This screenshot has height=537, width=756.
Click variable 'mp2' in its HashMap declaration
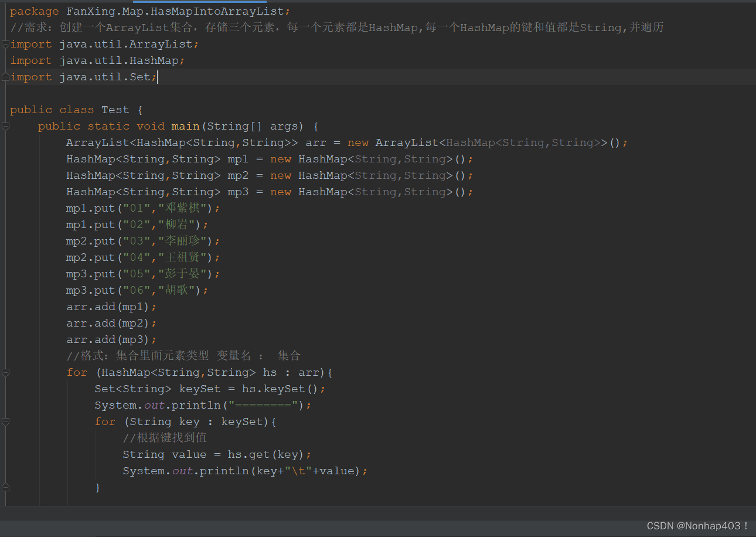click(238, 175)
